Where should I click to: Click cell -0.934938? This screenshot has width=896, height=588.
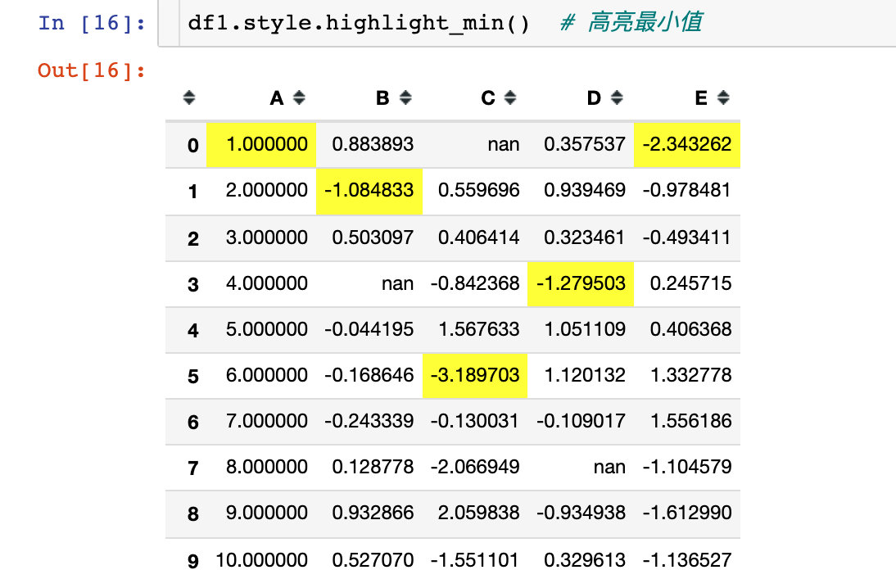click(x=581, y=513)
